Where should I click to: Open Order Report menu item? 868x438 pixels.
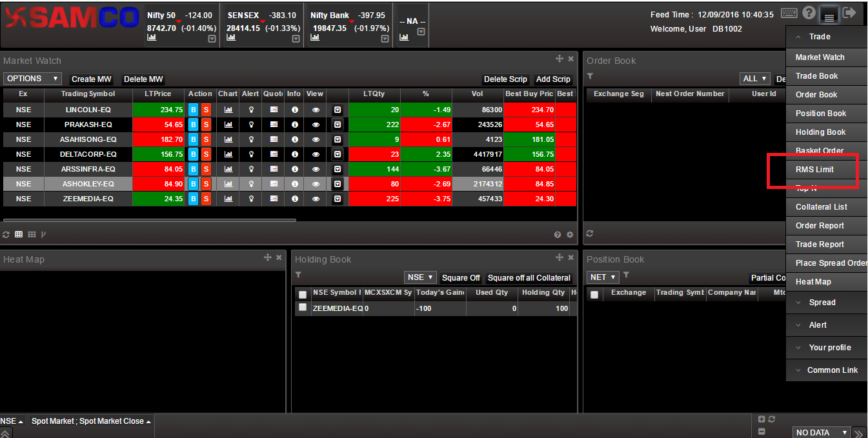(x=827, y=226)
